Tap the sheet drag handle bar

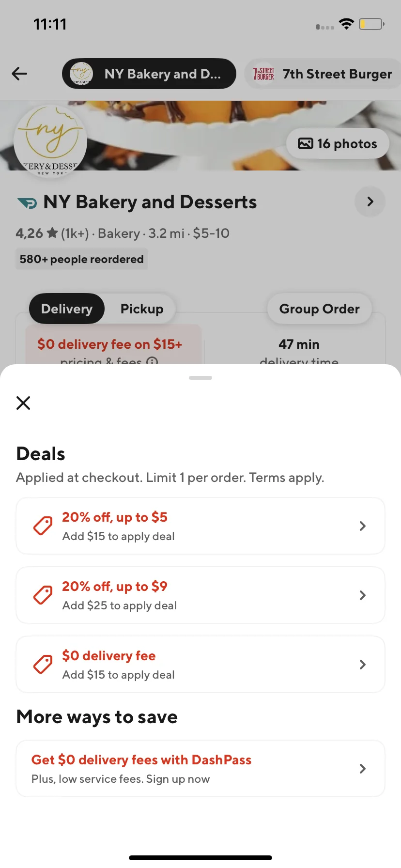point(200,377)
